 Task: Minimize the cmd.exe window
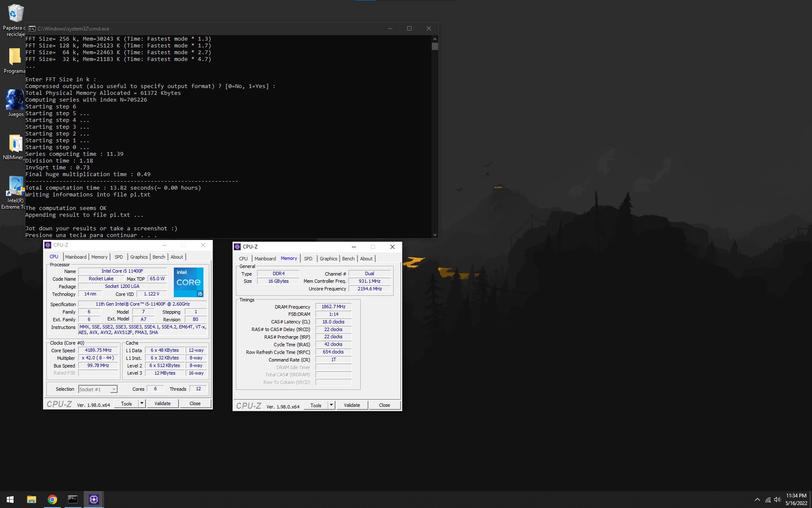(390, 28)
